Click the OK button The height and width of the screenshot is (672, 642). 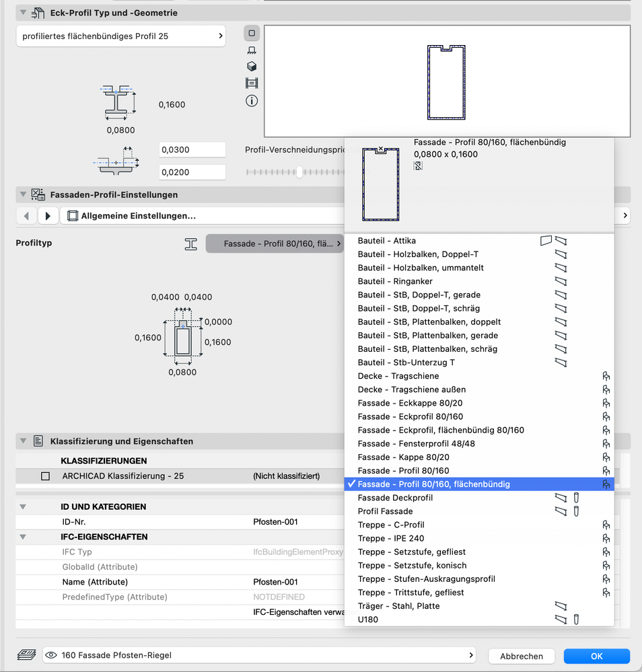[596, 656]
